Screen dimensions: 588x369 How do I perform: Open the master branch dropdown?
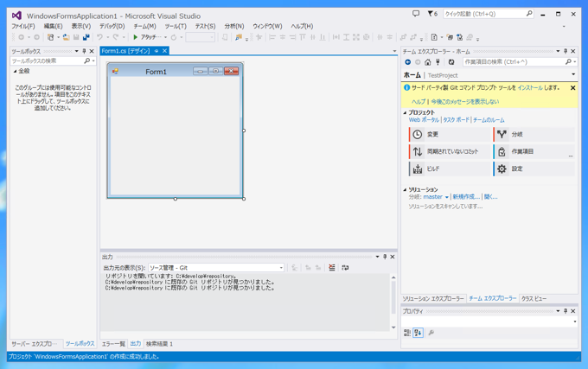click(x=447, y=197)
